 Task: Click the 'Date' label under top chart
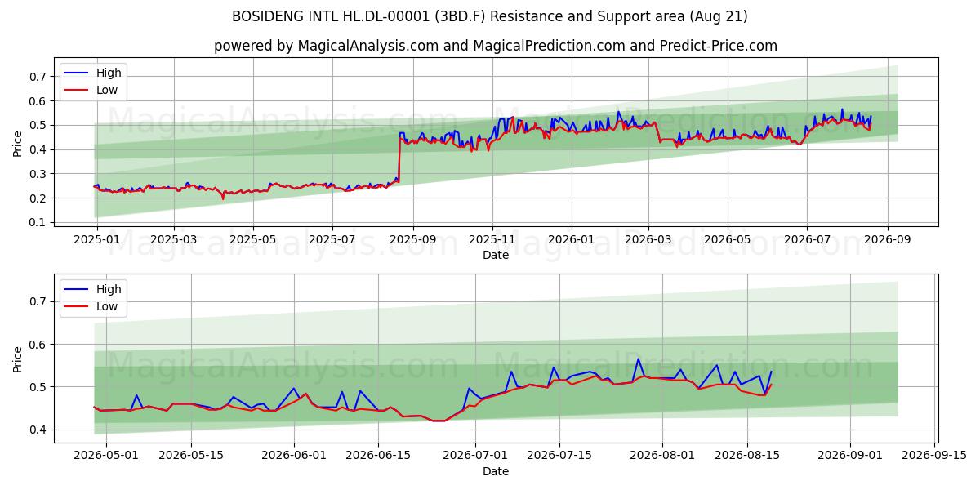tap(496, 255)
